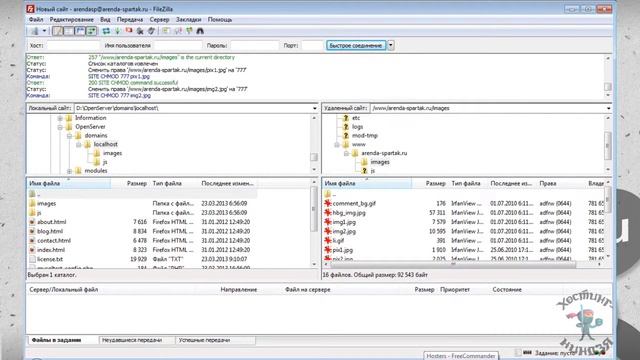Open the Site Manager dropdown arrow
640x360 pixels.
coord(44,31)
